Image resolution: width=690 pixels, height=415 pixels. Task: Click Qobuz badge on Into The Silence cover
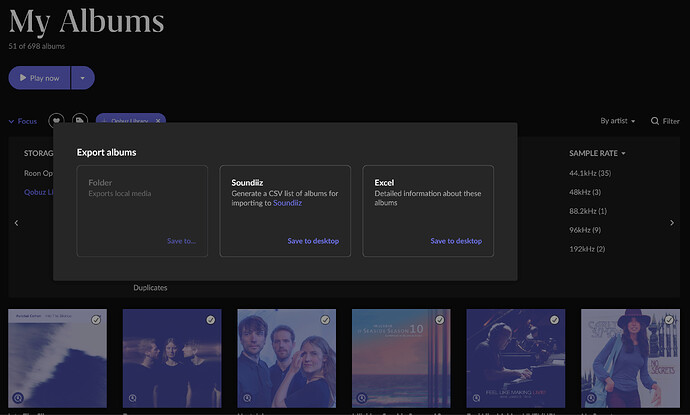(x=18, y=398)
